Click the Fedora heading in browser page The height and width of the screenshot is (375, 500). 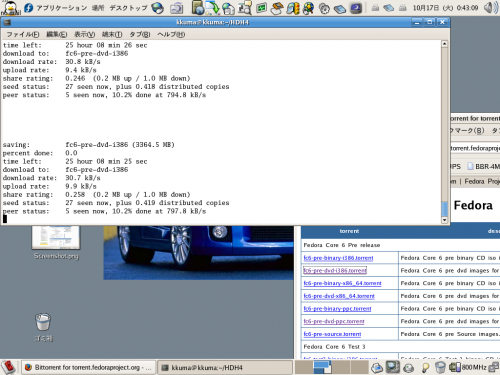pyautogui.click(x=473, y=205)
